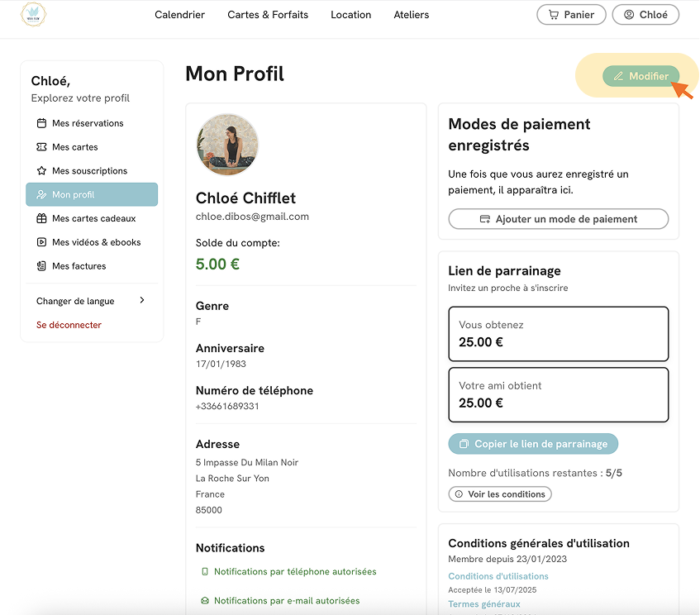Click the ticket icon next to Mes cartes
Viewport: 700px width, 615px height.
(x=41, y=147)
